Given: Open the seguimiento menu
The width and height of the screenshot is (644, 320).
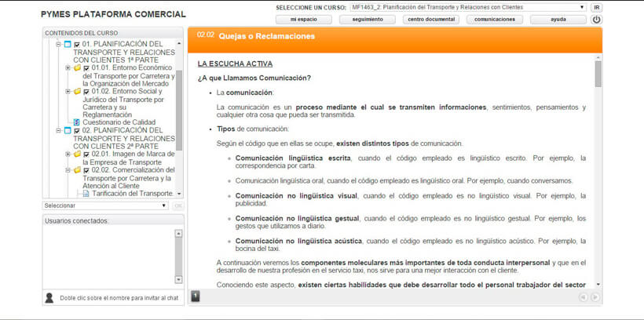Looking at the screenshot, I should tap(368, 20).
